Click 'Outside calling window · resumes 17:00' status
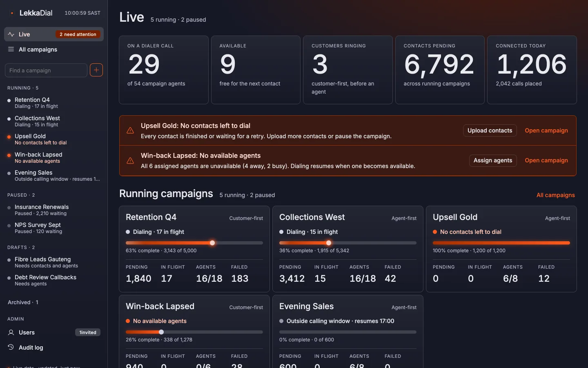This screenshot has width=588, height=368. [341, 321]
